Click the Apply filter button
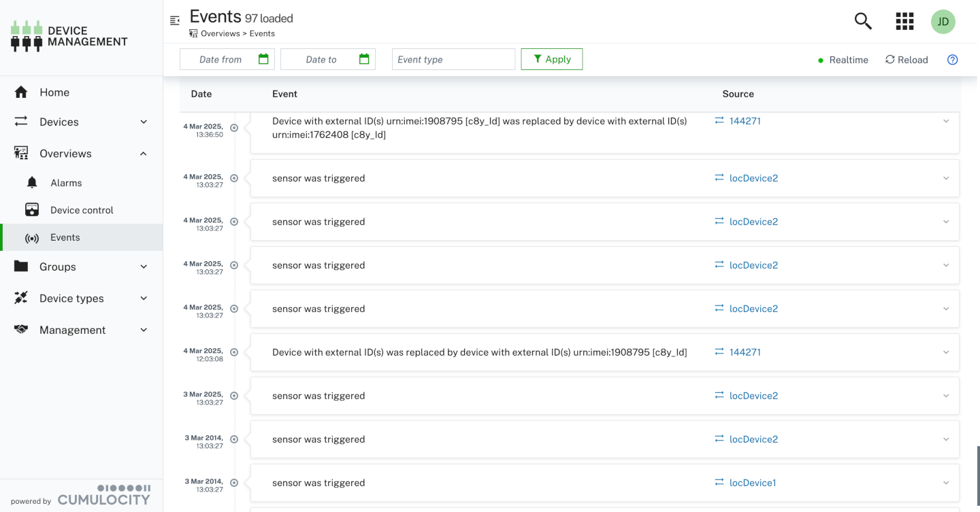This screenshot has width=980, height=512. [x=551, y=59]
